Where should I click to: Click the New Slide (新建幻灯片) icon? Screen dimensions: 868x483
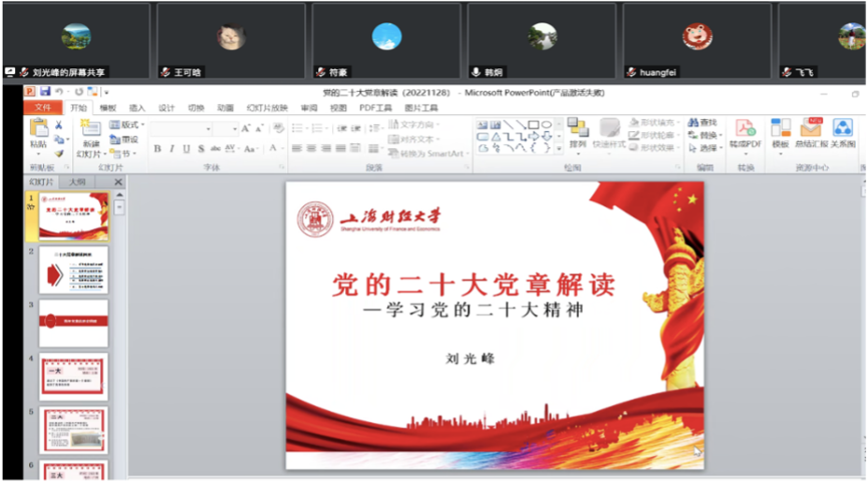tap(90, 129)
